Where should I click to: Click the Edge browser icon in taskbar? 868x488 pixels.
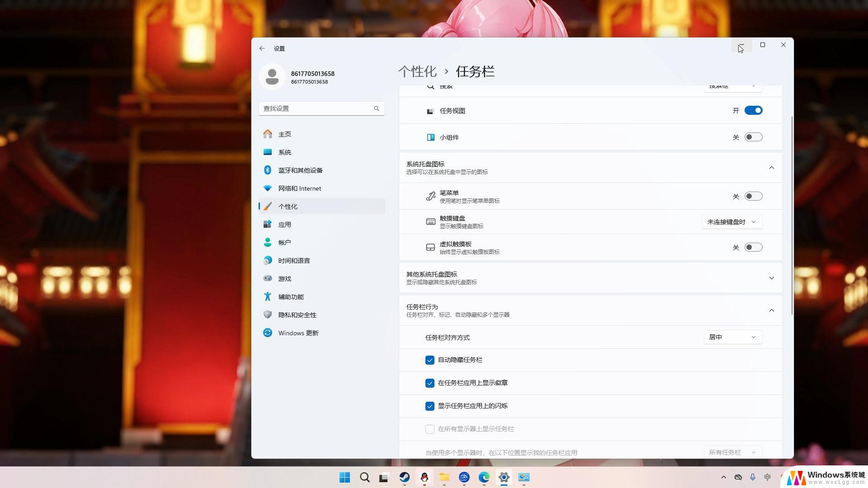[483, 477]
